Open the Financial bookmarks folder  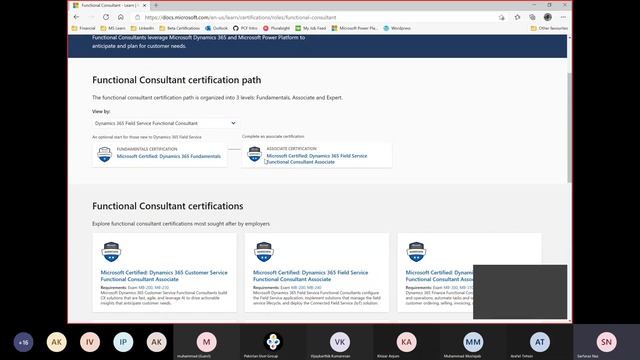click(83, 28)
